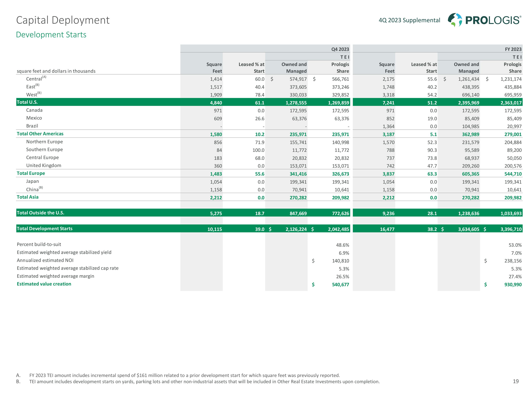Click the China (B) row label
The height and width of the screenshot is (399, 532).
point(34,189)
